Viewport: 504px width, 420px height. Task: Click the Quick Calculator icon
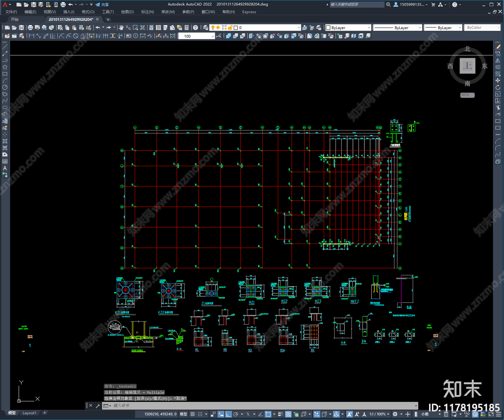point(186,28)
